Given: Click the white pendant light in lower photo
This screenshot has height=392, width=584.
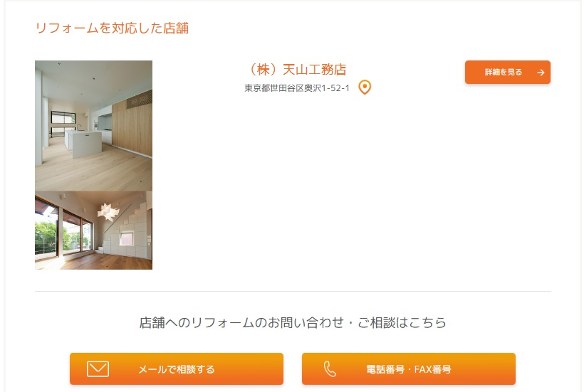Looking at the screenshot, I should [x=108, y=211].
